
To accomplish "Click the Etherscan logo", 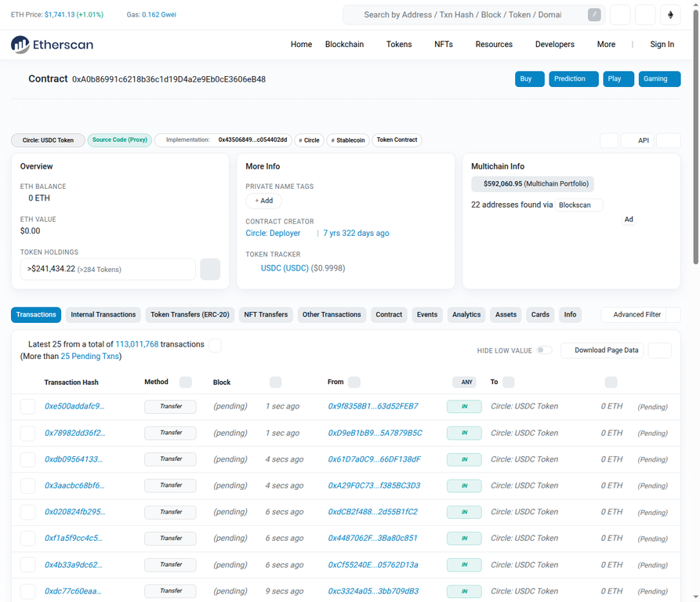I will [53, 45].
